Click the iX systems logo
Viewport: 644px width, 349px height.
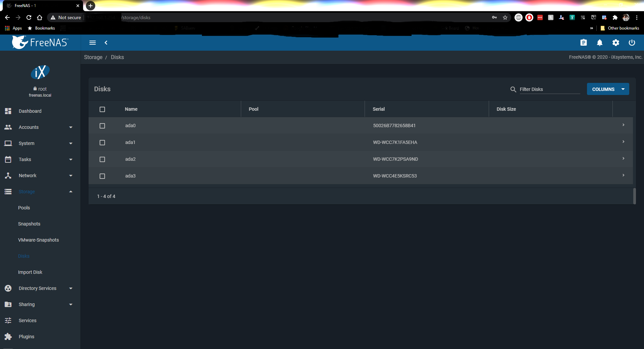(x=40, y=72)
